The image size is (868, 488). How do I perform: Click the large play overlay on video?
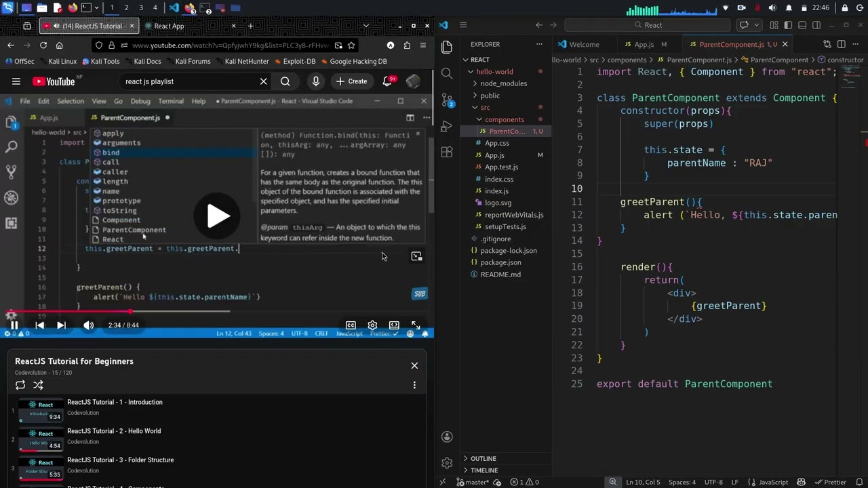click(x=217, y=216)
